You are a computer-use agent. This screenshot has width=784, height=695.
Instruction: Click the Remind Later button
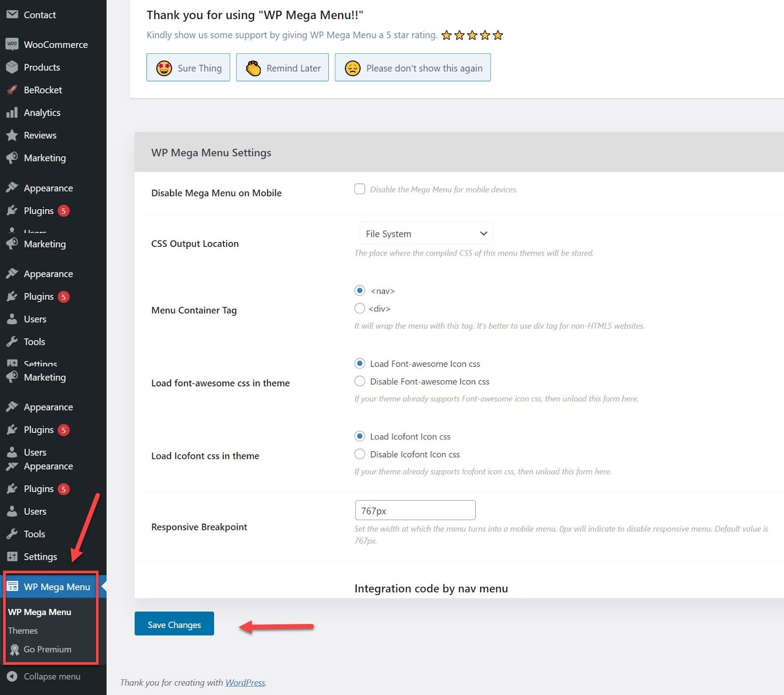pyautogui.click(x=282, y=68)
